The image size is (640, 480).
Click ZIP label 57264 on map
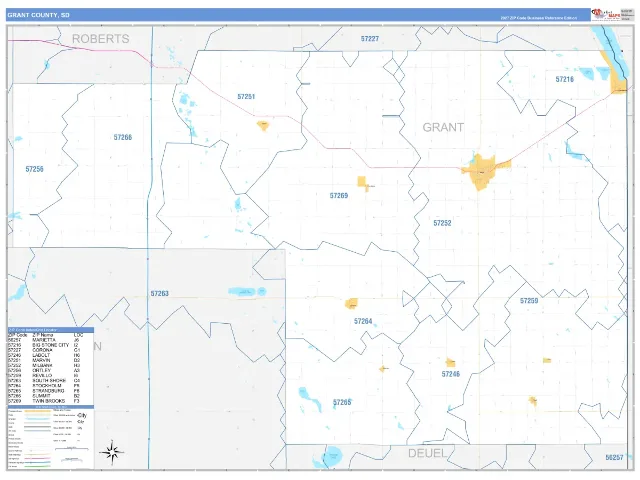363,321
